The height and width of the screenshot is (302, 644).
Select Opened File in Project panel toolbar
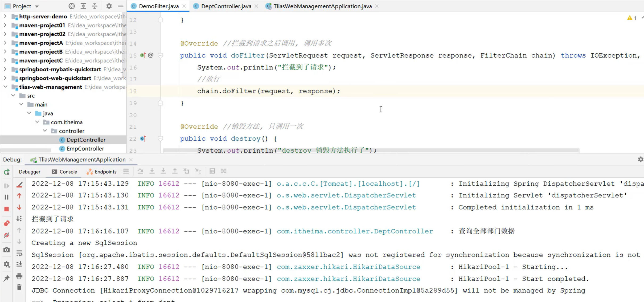tap(71, 6)
